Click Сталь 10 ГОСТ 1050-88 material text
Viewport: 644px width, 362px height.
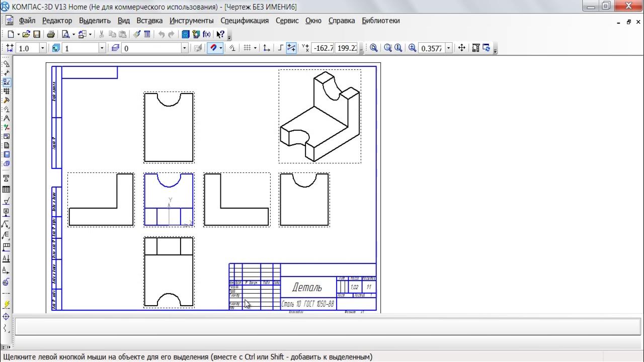tap(307, 304)
